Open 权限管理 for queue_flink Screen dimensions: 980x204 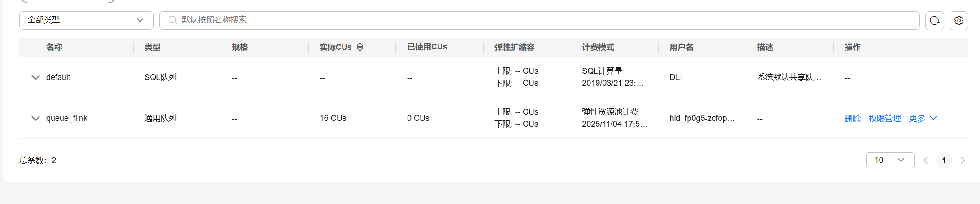tap(885, 118)
